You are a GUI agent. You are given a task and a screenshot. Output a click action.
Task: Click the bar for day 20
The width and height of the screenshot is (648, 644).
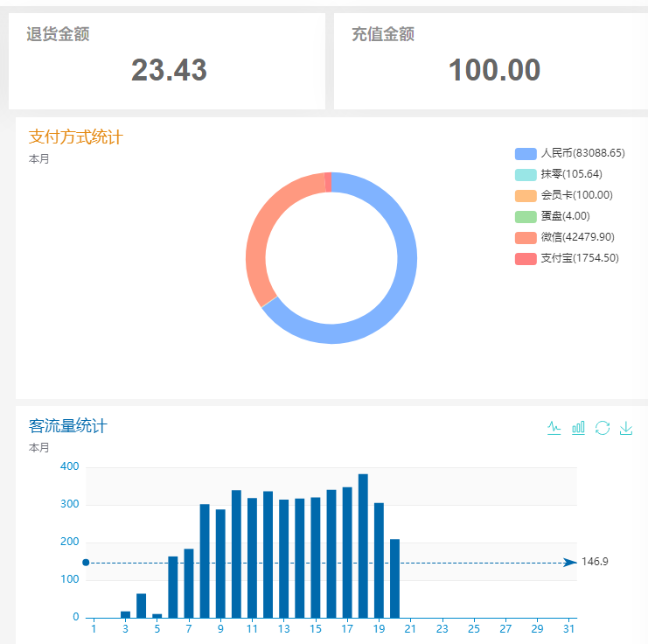(x=394, y=577)
